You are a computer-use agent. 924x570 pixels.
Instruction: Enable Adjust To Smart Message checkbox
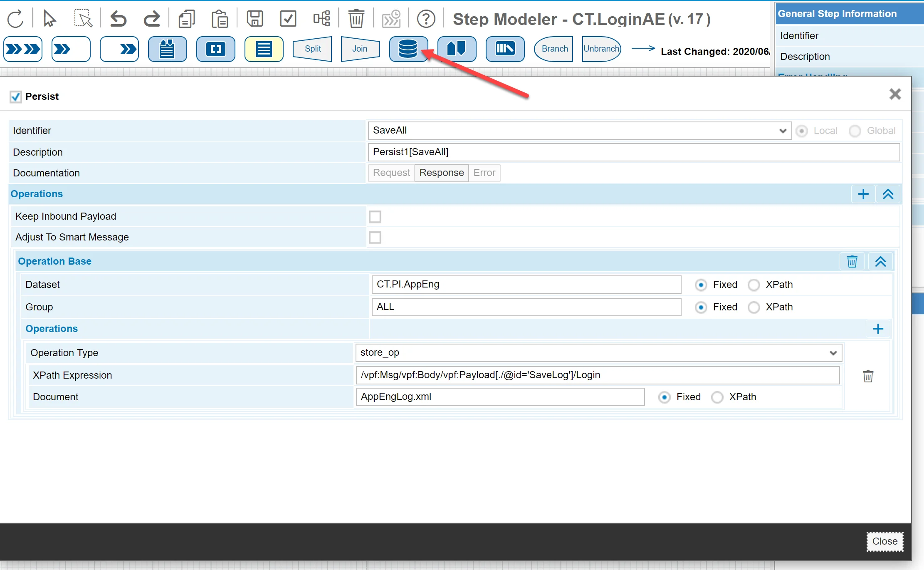pos(375,238)
